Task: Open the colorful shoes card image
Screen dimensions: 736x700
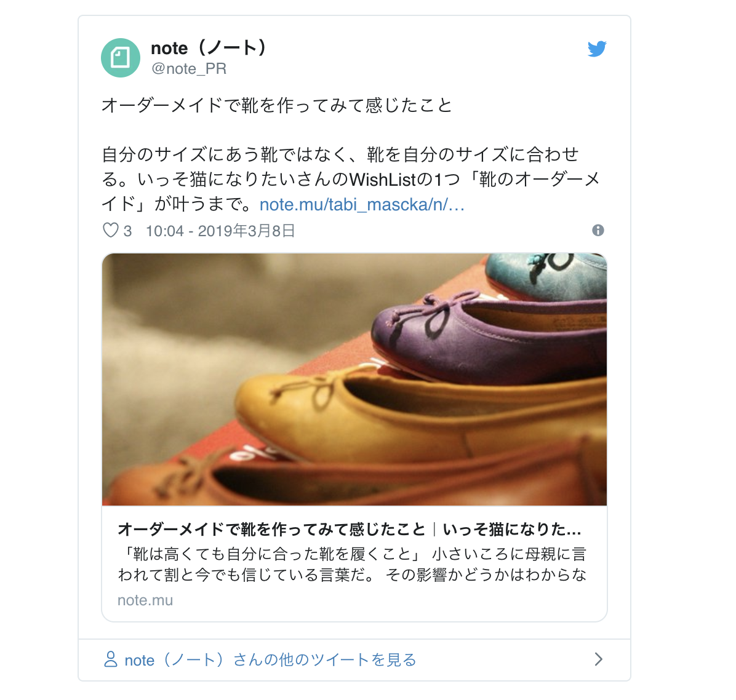Action: coord(354,380)
